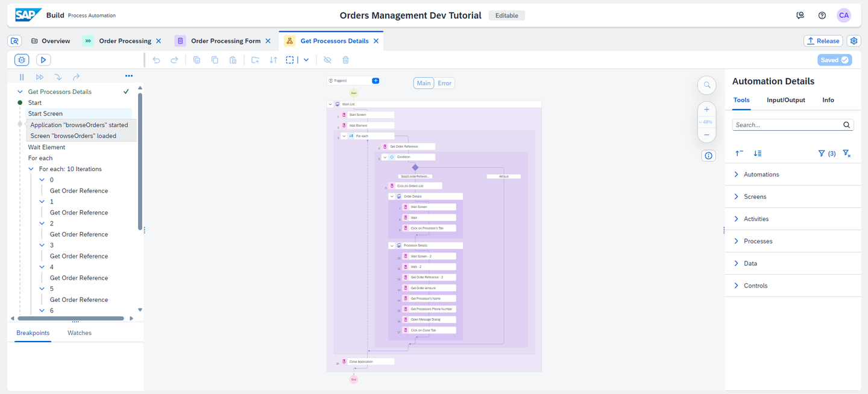The height and width of the screenshot is (394, 868).
Task: Switch to the Order Processing Form tab
Action: (x=225, y=41)
